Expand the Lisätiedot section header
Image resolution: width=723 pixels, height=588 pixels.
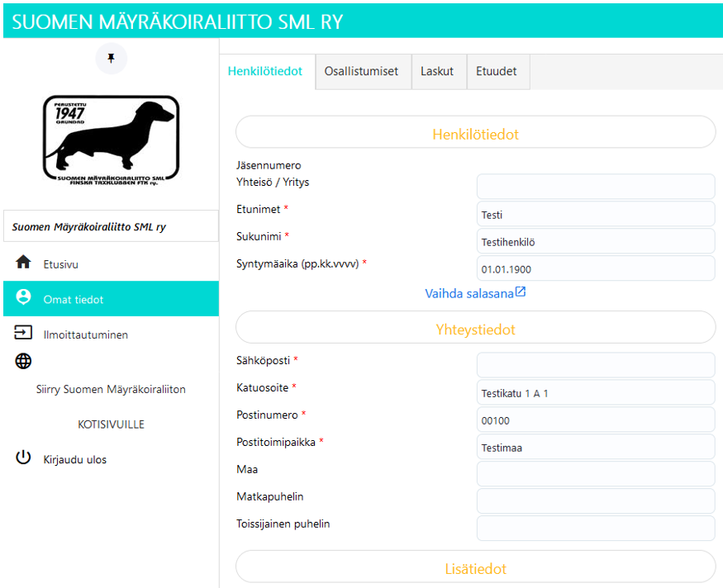point(475,568)
